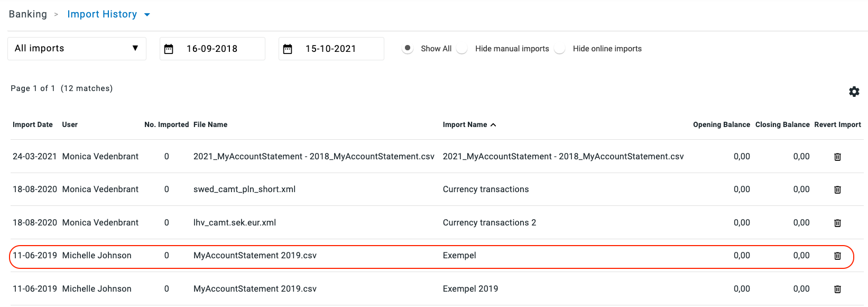Enable Hide online imports option
This screenshot has height=307, width=868.
coord(560,49)
